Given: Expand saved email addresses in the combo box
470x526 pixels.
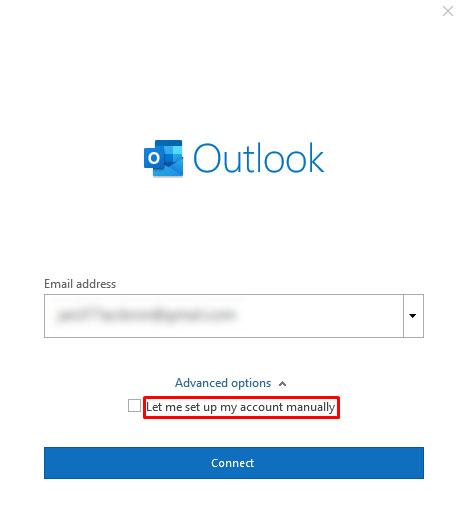Looking at the screenshot, I should 413,316.
